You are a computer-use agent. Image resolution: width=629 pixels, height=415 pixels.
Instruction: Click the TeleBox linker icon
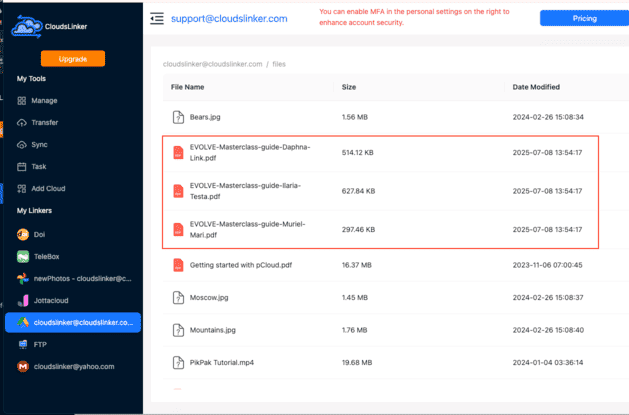[x=23, y=256]
